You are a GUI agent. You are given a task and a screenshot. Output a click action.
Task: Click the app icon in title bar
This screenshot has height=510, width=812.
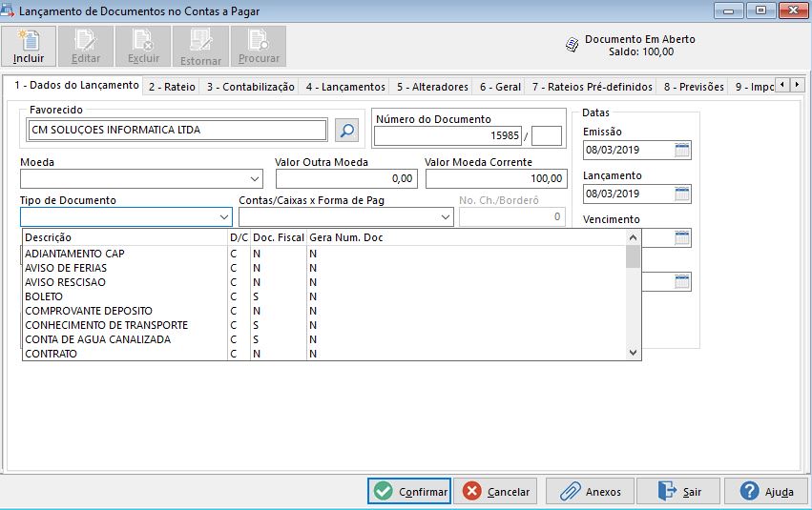tap(8, 10)
